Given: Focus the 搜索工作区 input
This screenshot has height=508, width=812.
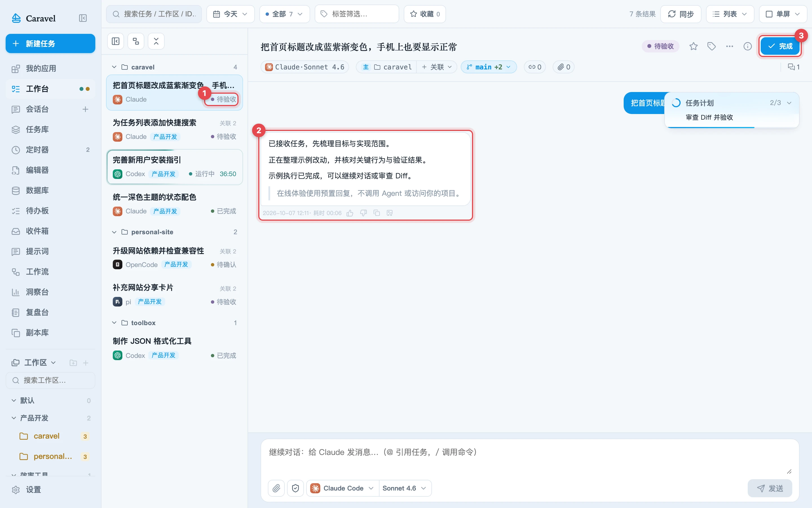Looking at the screenshot, I should (50, 380).
